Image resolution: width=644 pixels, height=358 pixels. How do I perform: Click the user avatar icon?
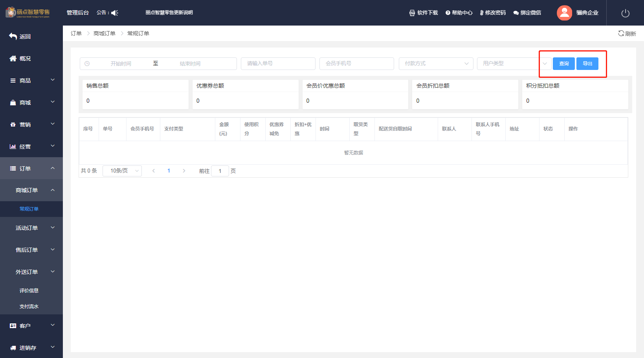point(564,13)
